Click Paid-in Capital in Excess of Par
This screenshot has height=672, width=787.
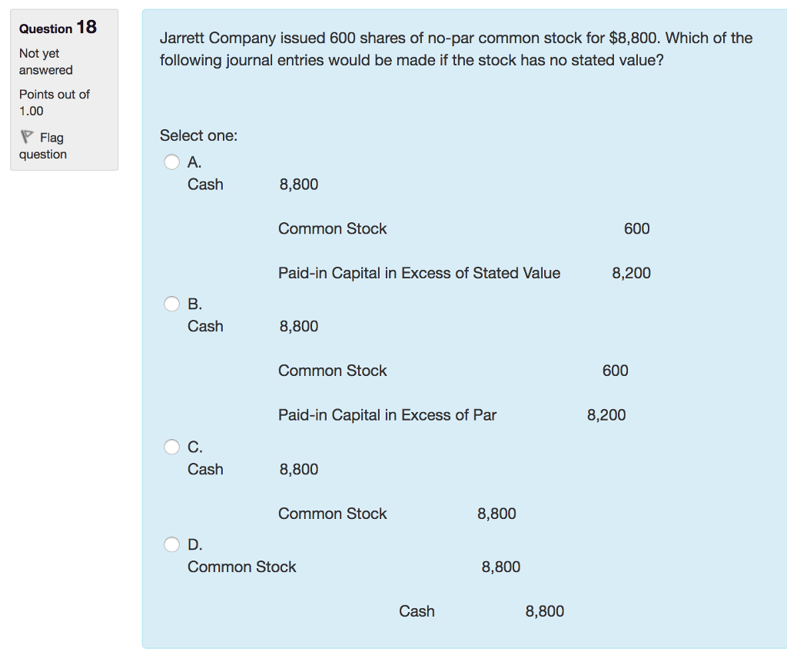(x=387, y=414)
